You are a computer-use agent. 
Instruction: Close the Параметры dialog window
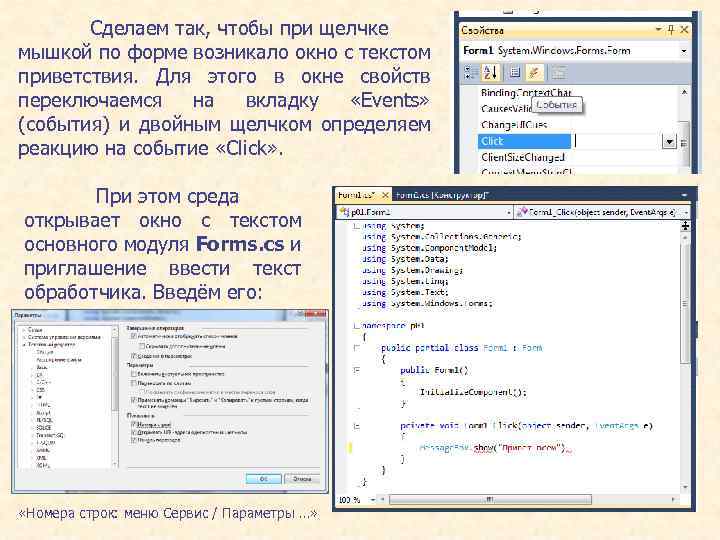[315, 314]
